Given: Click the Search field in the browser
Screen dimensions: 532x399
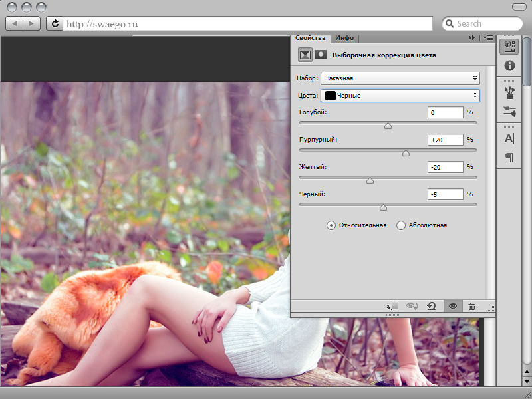Looking at the screenshot, I should (x=482, y=23).
